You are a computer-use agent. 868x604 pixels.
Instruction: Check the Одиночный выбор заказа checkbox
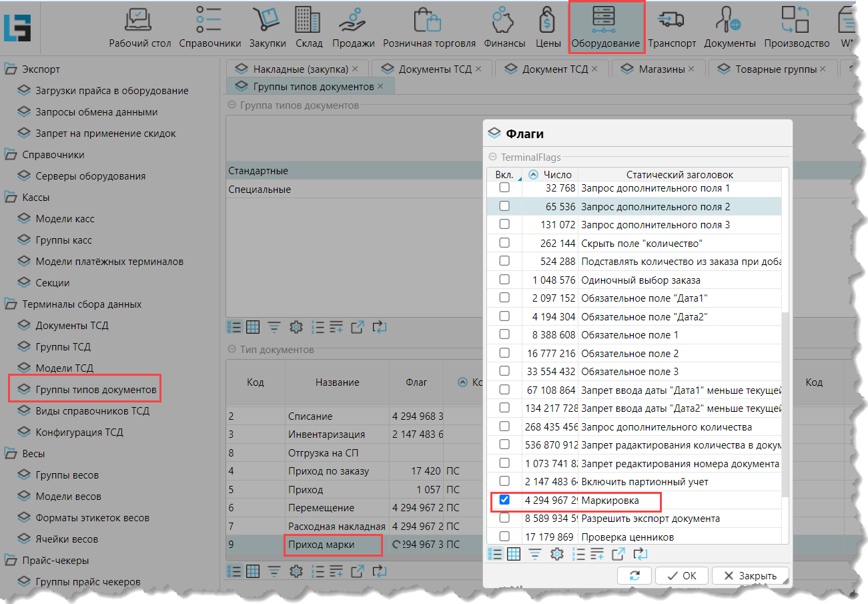click(504, 280)
